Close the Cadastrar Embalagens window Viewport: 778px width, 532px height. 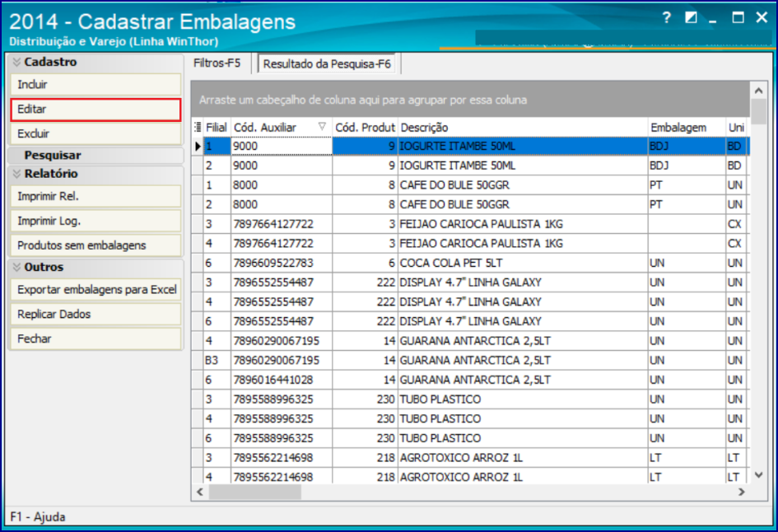point(762,18)
